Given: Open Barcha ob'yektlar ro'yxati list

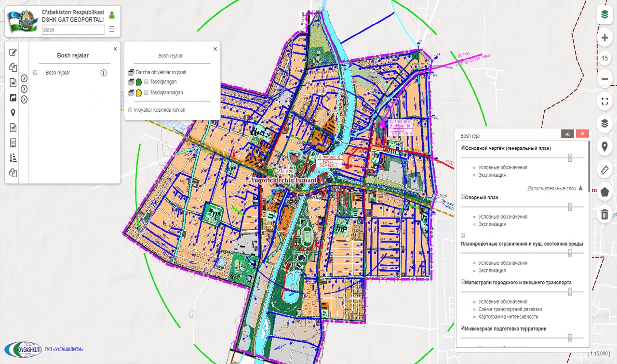Looking at the screenshot, I should (161, 72).
